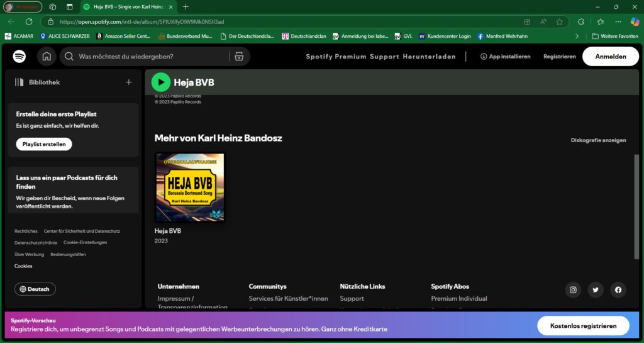Open Spotify Twitter page icon
644x343 pixels.
[596, 290]
